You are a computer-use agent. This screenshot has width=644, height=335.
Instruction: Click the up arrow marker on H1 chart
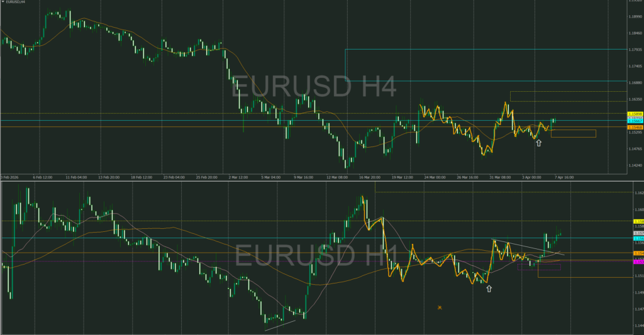489,288
